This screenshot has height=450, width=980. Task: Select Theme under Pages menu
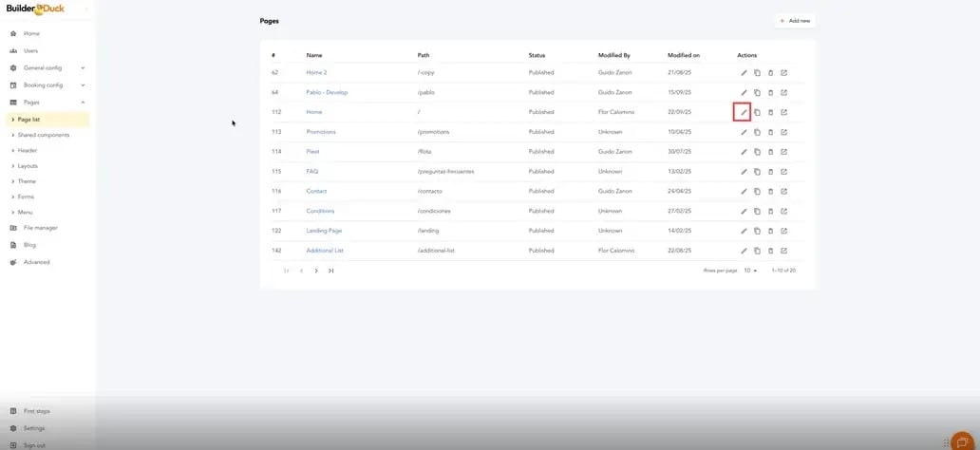[27, 181]
